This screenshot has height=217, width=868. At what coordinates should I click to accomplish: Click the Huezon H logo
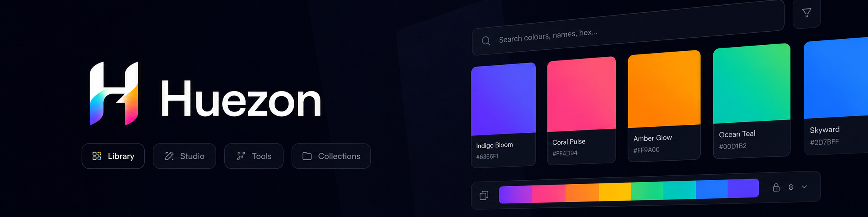pos(114,94)
